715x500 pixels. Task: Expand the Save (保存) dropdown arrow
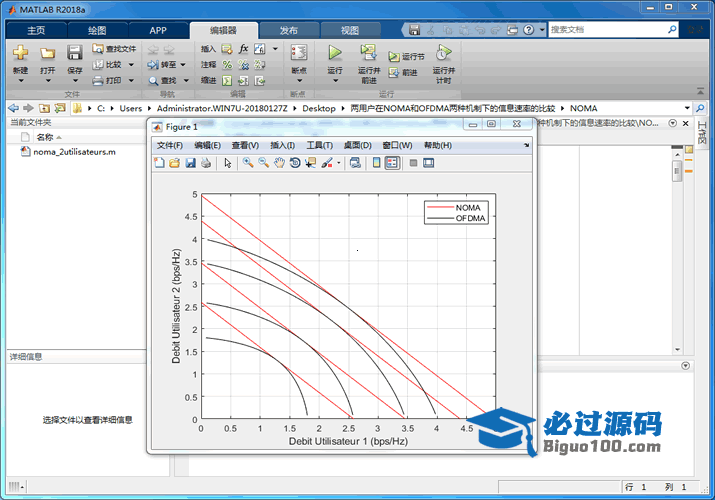click(x=75, y=81)
